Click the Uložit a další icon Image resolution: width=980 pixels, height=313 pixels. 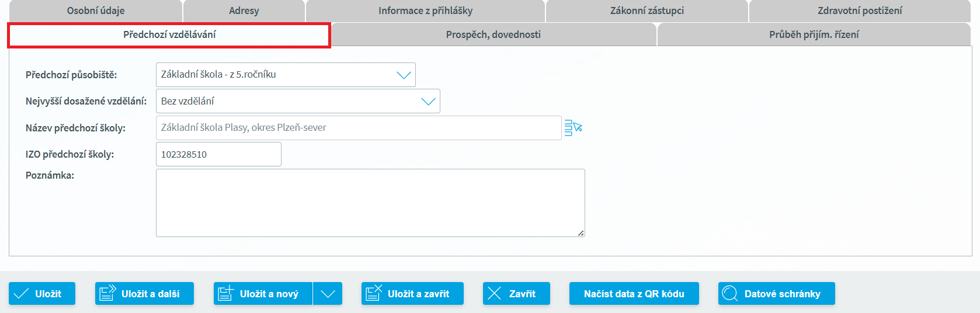(x=108, y=293)
